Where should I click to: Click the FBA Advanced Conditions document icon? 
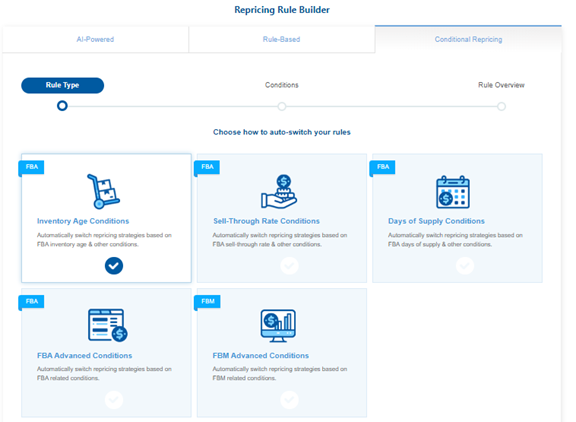pyautogui.click(x=108, y=325)
